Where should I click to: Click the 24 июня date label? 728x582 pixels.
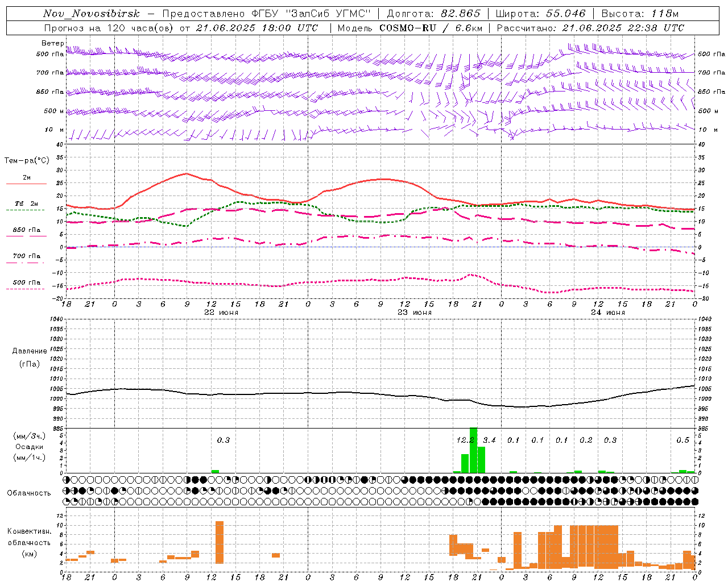(x=607, y=313)
